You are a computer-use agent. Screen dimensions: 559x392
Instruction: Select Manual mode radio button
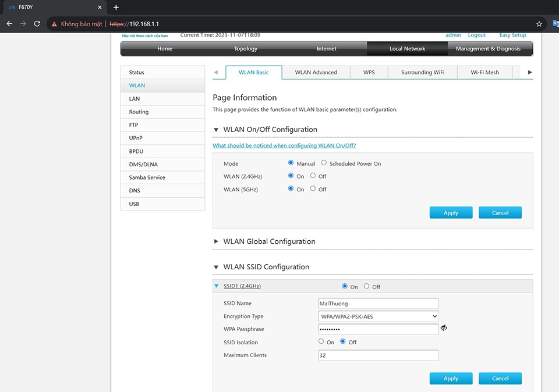click(291, 163)
